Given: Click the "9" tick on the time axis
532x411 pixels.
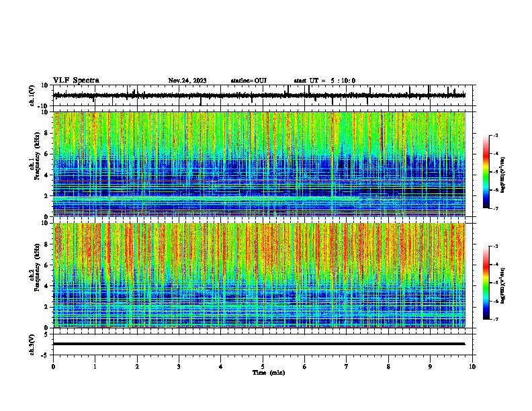Looking at the screenshot, I should click(x=430, y=367).
